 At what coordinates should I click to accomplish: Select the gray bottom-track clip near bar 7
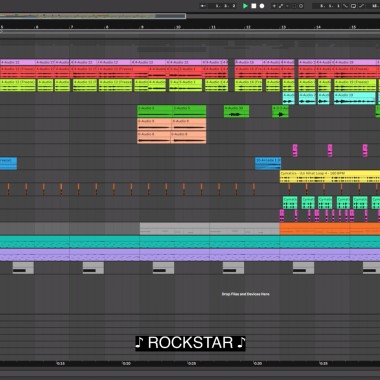click(93, 268)
